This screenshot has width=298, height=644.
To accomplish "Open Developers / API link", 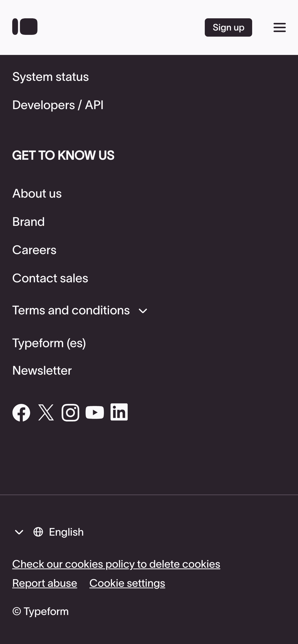I will point(58,105).
